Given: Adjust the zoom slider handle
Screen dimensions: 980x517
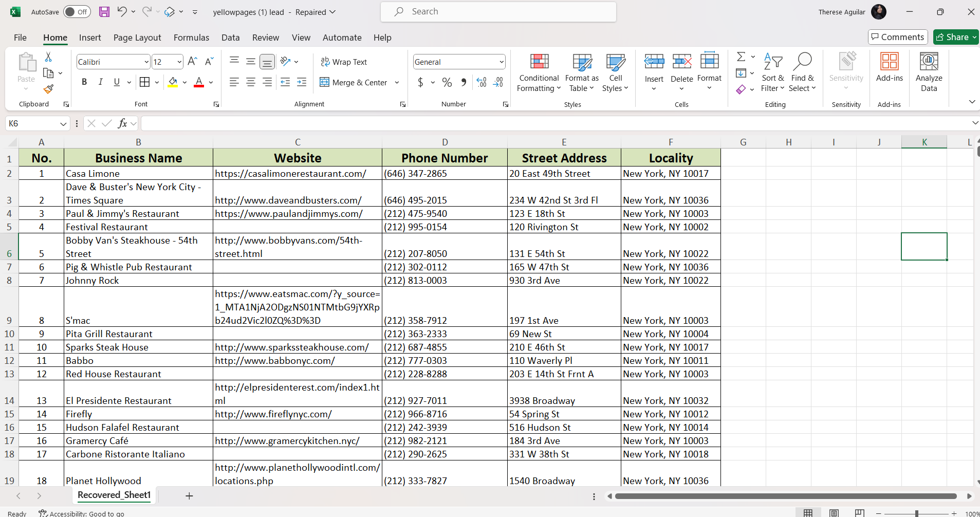Looking at the screenshot, I should tap(917, 513).
